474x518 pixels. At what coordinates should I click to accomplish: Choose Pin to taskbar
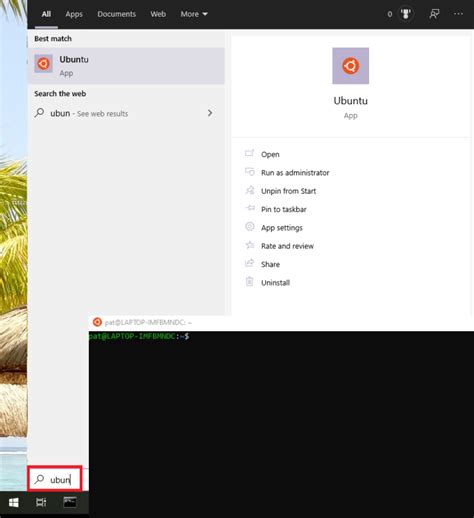(284, 209)
